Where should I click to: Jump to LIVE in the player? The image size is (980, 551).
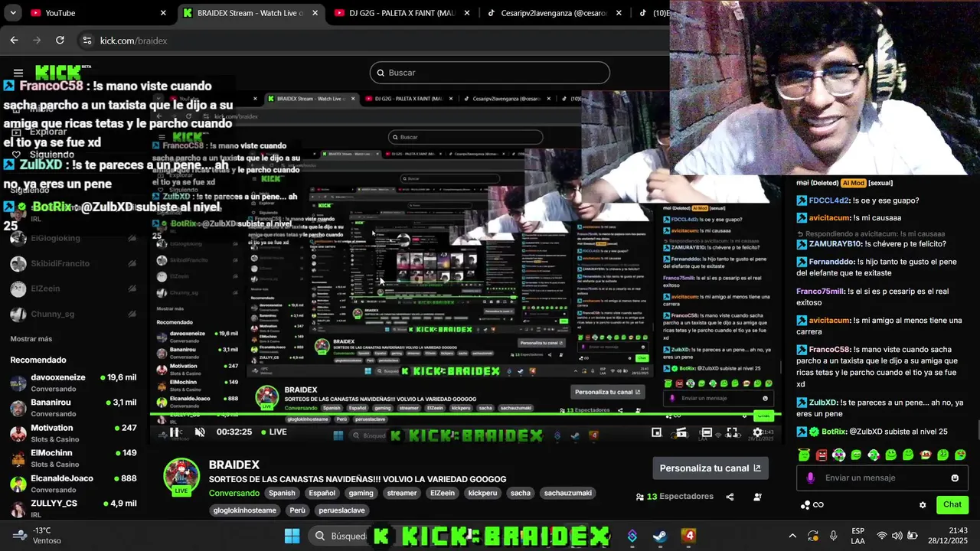coord(273,432)
